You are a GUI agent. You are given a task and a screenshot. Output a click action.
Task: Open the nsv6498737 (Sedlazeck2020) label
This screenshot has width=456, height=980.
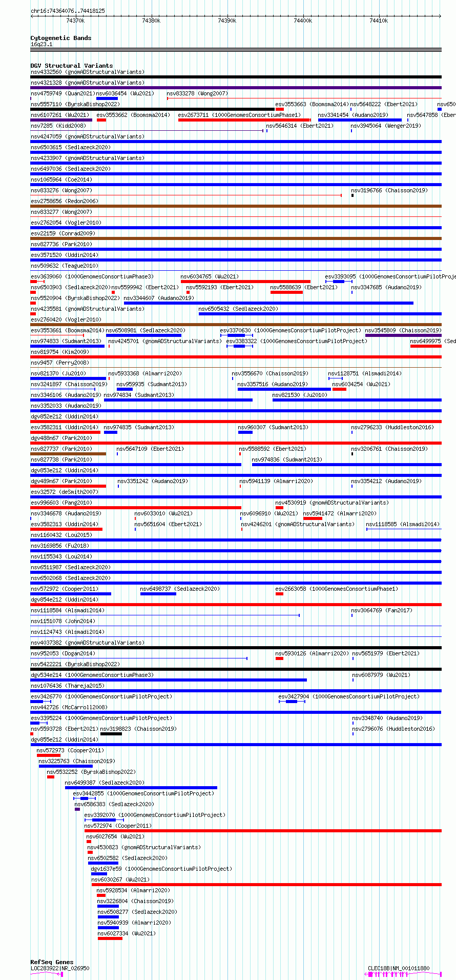tap(180, 589)
